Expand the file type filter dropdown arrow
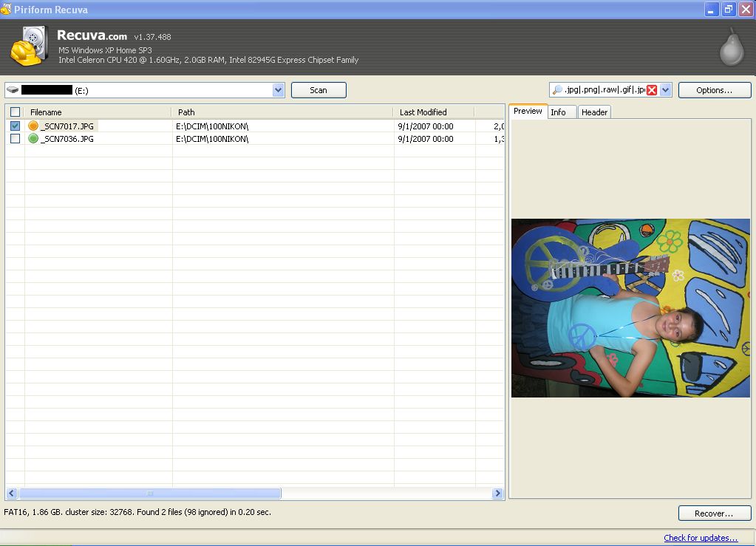Image resolution: width=756 pixels, height=546 pixels. 665,90
